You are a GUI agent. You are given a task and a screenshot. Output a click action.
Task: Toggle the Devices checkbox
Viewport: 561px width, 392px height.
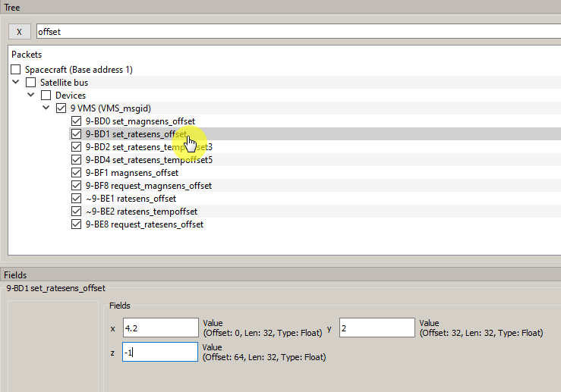[46, 96]
